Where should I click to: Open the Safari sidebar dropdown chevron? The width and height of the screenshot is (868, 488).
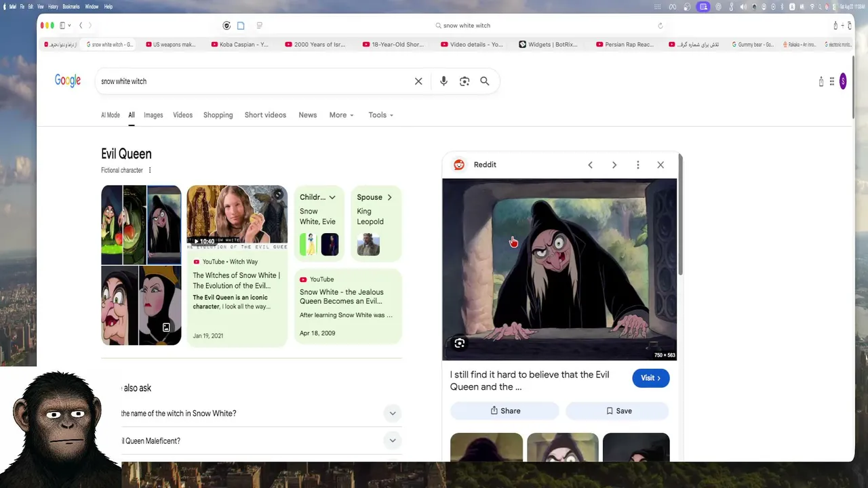coord(69,26)
